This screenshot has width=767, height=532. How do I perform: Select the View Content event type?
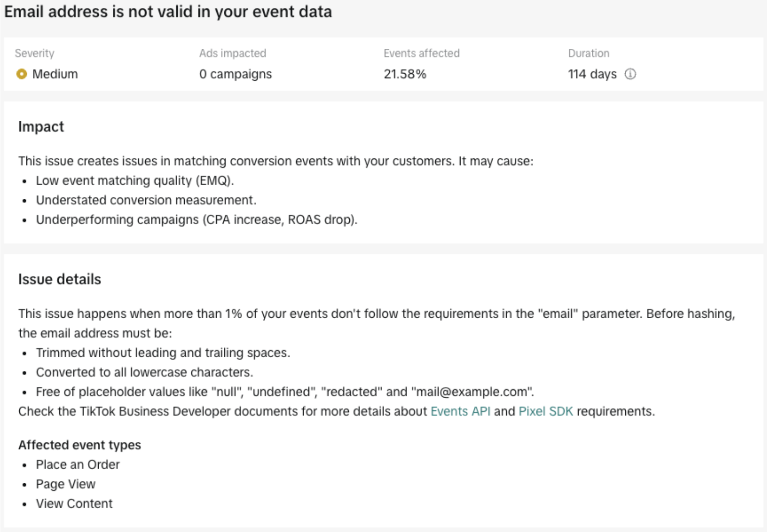click(75, 503)
